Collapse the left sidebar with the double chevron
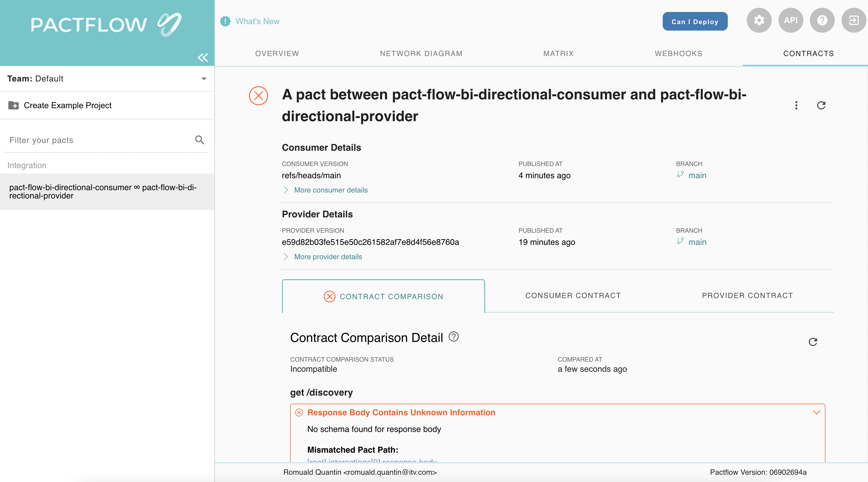This screenshot has width=868, height=482. click(x=202, y=58)
